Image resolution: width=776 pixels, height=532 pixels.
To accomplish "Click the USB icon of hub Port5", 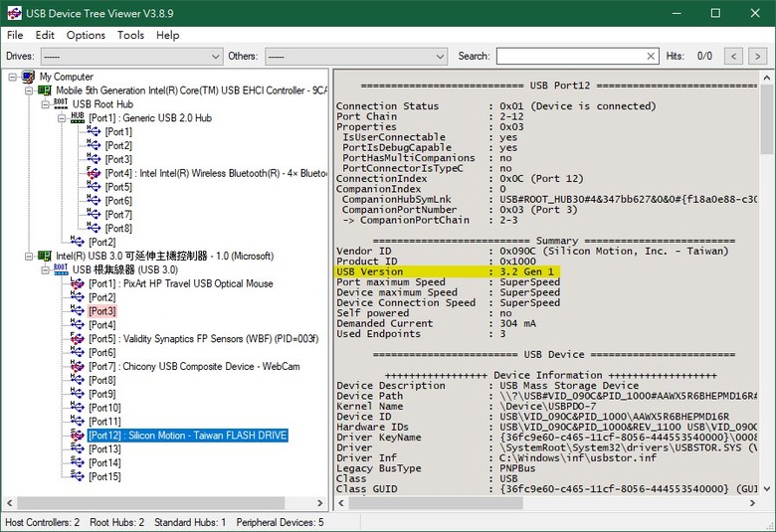I will click(x=94, y=187).
